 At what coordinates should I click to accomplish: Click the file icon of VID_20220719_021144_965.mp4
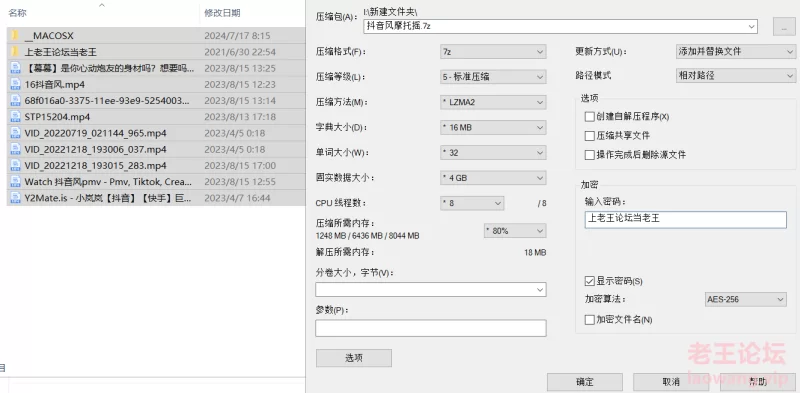15,133
